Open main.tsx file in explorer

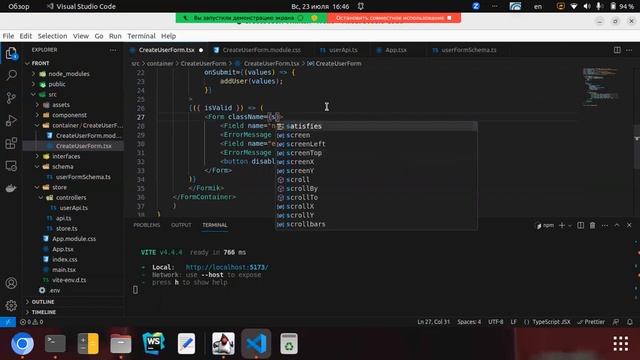click(64, 270)
